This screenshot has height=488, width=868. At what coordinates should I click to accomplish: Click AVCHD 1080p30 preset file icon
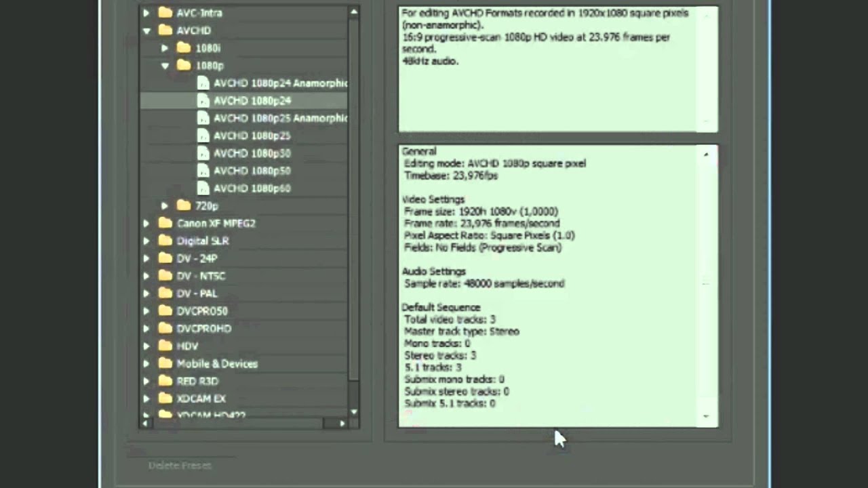point(203,153)
